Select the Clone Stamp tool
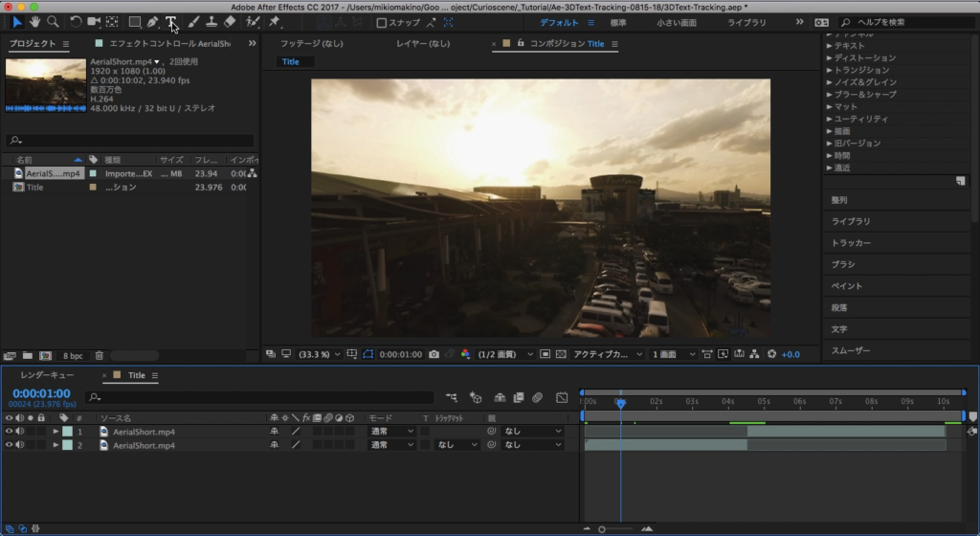The width and height of the screenshot is (980, 536). tap(211, 22)
